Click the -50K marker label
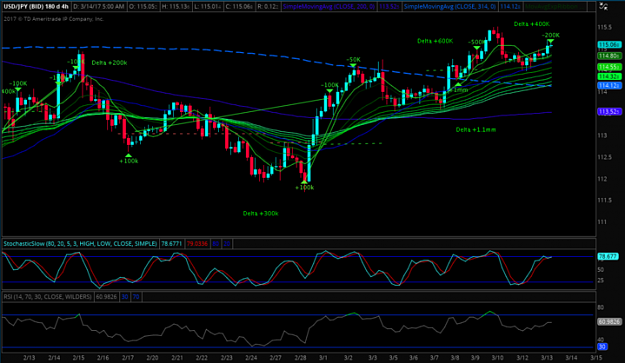 point(353,60)
